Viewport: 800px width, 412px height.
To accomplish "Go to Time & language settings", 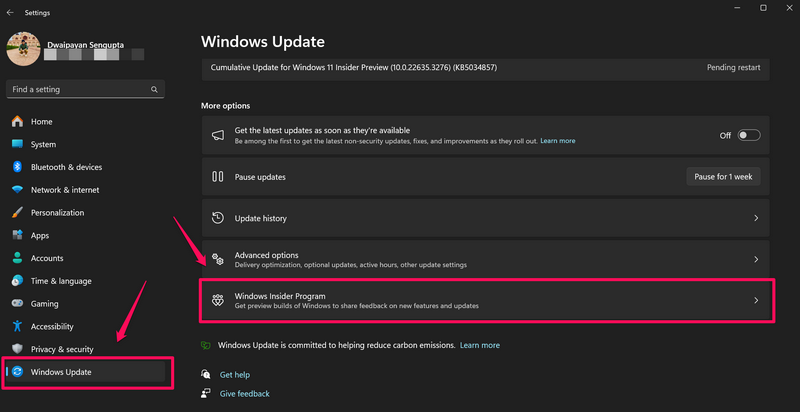I will (60, 281).
